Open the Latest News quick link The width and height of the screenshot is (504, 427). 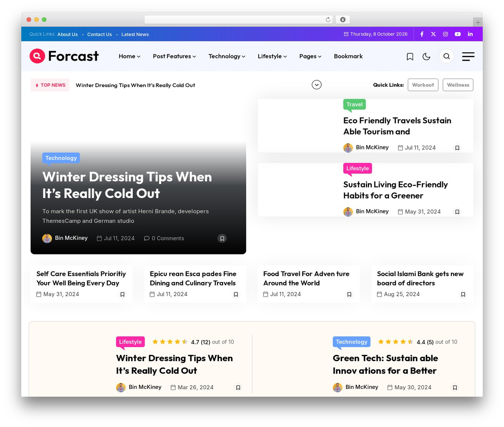[135, 34]
